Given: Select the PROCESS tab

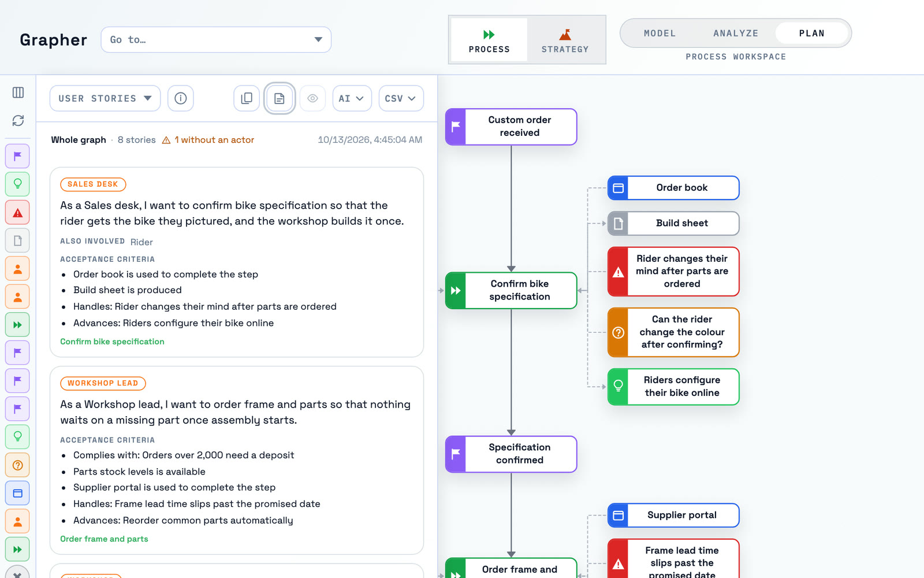Looking at the screenshot, I should click(x=489, y=40).
